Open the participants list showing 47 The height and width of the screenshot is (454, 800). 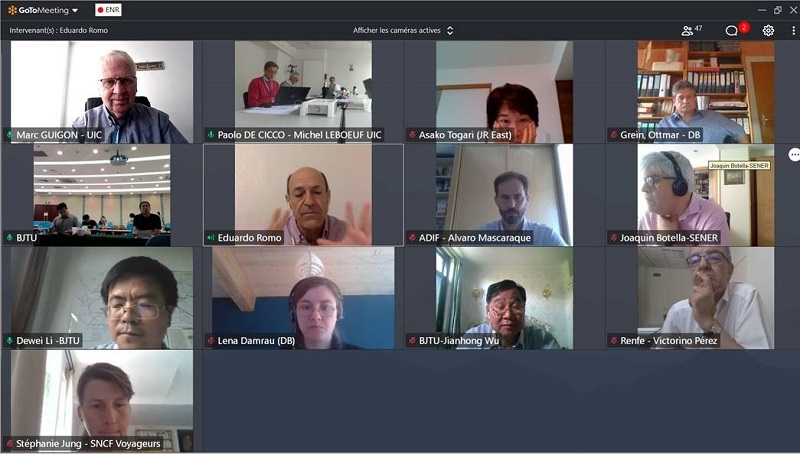click(691, 31)
